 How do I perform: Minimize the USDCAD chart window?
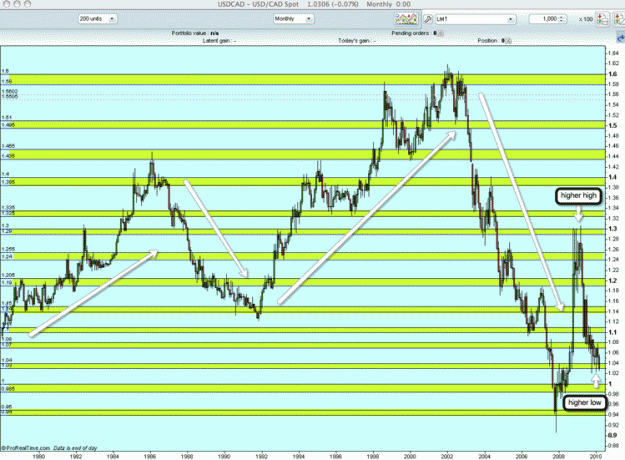tap(17, 4)
